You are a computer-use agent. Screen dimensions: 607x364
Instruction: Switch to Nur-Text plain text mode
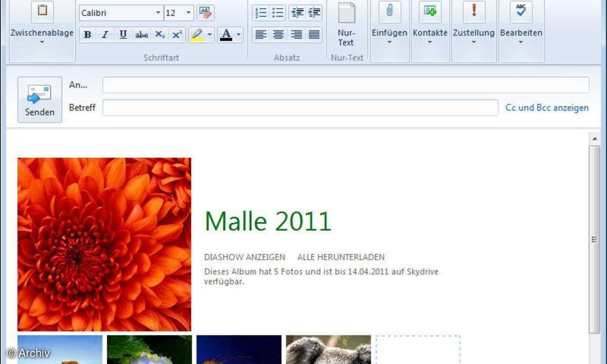coord(346,24)
